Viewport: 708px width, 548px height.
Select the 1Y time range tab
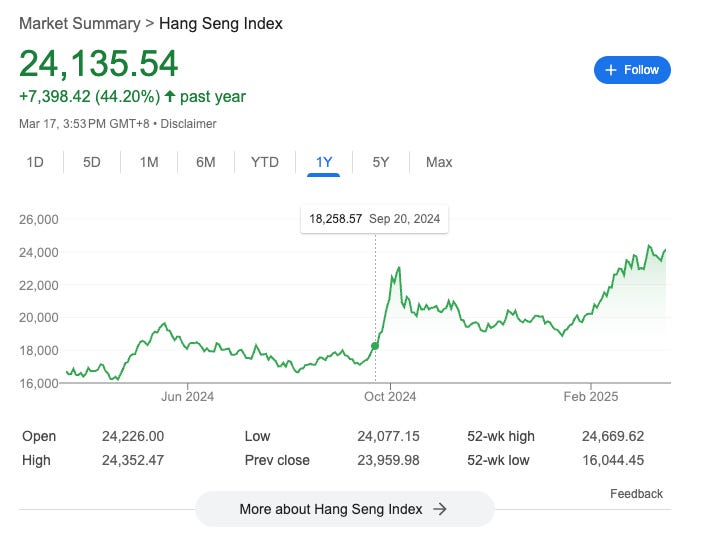(x=324, y=162)
